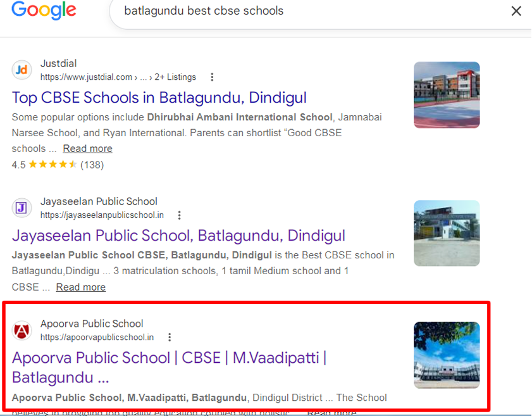The height and width of the screenshot is (416, 532).
Task: Open options menu for Jayaseelan Public School result
Action: (179, 215)
